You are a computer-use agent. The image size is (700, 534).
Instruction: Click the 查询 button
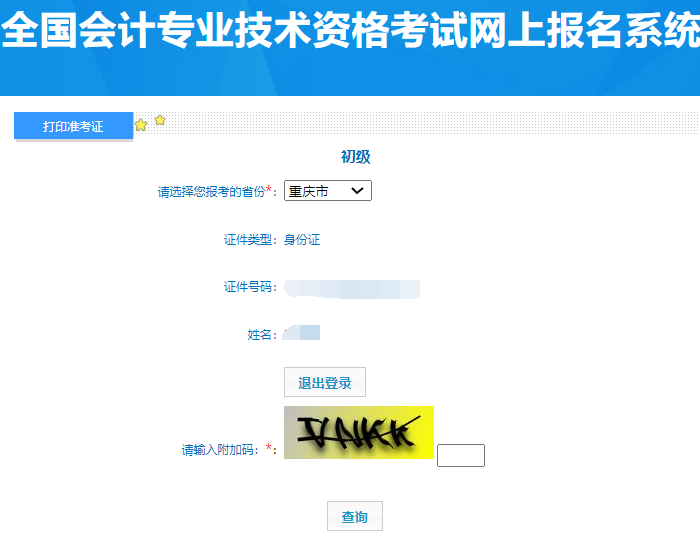(x=355, y=517)
